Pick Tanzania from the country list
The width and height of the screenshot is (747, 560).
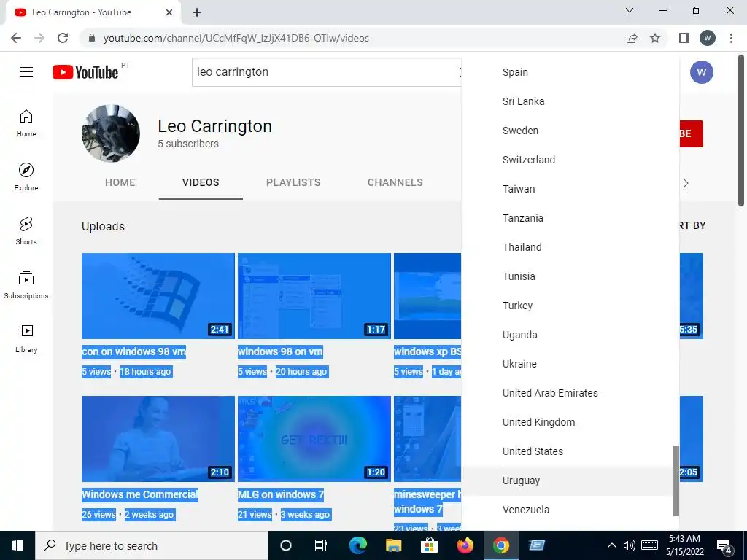point(570,218)
